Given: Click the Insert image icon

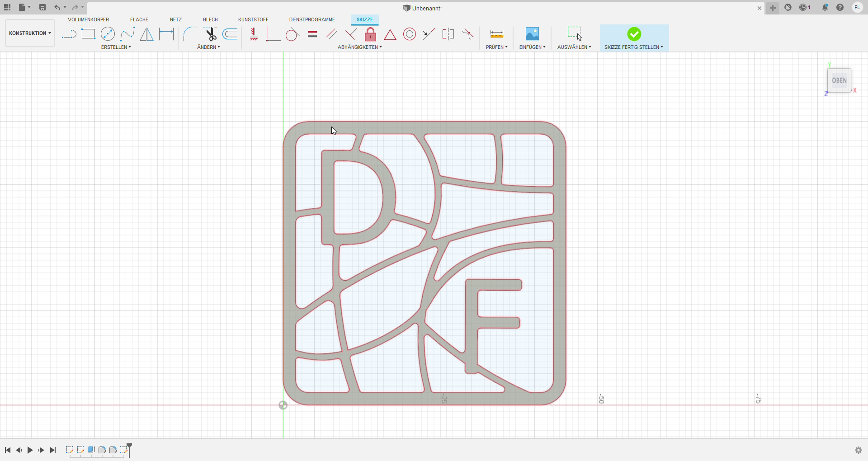Looking at the screenshot, I should [x=532, y=34].
